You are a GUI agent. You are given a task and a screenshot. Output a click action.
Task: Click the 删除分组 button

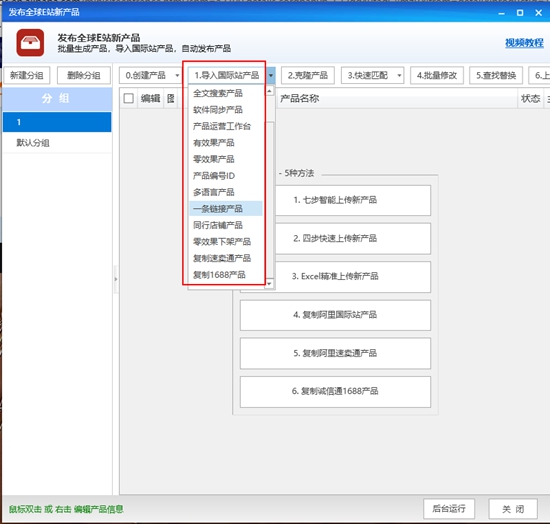click(x=84, y=75)
